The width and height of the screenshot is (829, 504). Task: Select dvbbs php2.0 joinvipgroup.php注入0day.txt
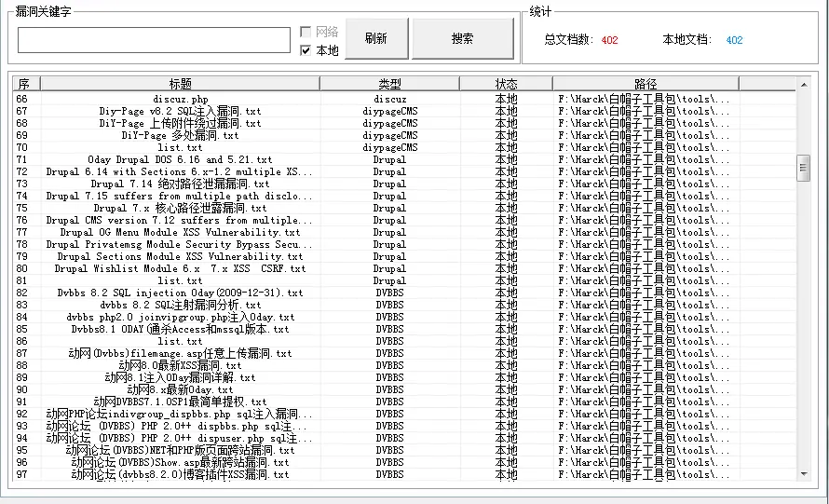coord(181,318)
